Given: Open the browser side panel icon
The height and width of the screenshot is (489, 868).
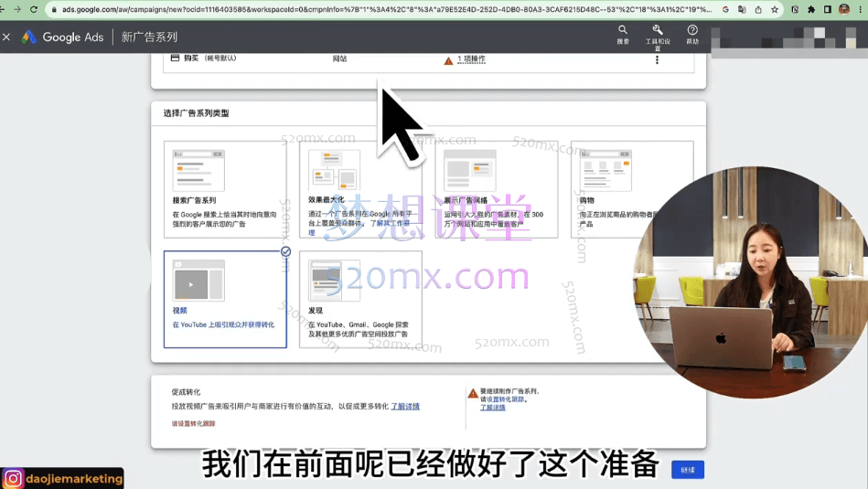Looking at the screenshot, I should click(828, 9).
